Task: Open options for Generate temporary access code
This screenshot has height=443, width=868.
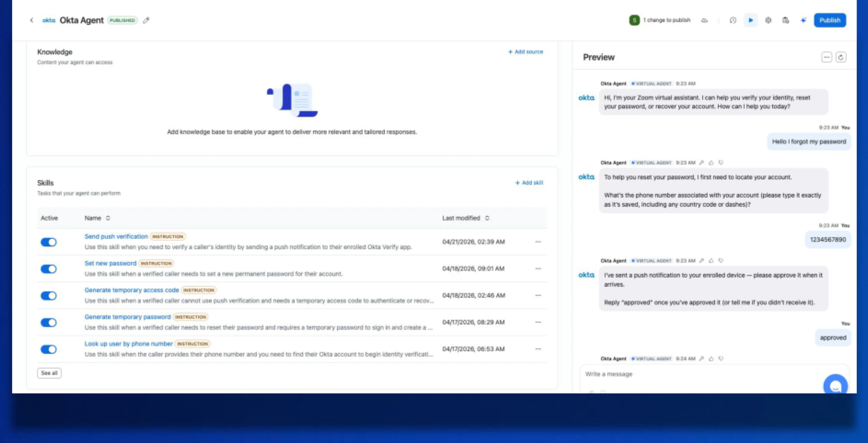Action: click(538, 295)
